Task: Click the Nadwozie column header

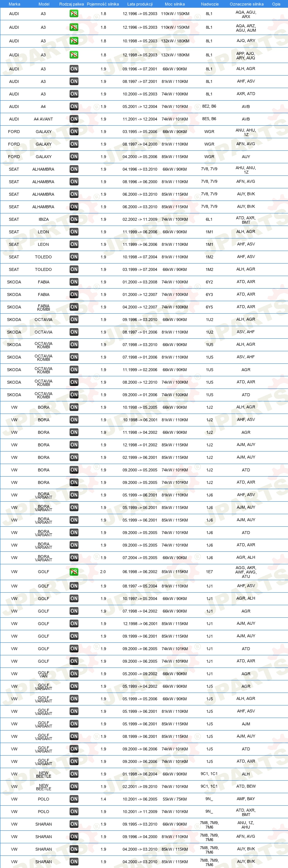Action: (210, 4)
